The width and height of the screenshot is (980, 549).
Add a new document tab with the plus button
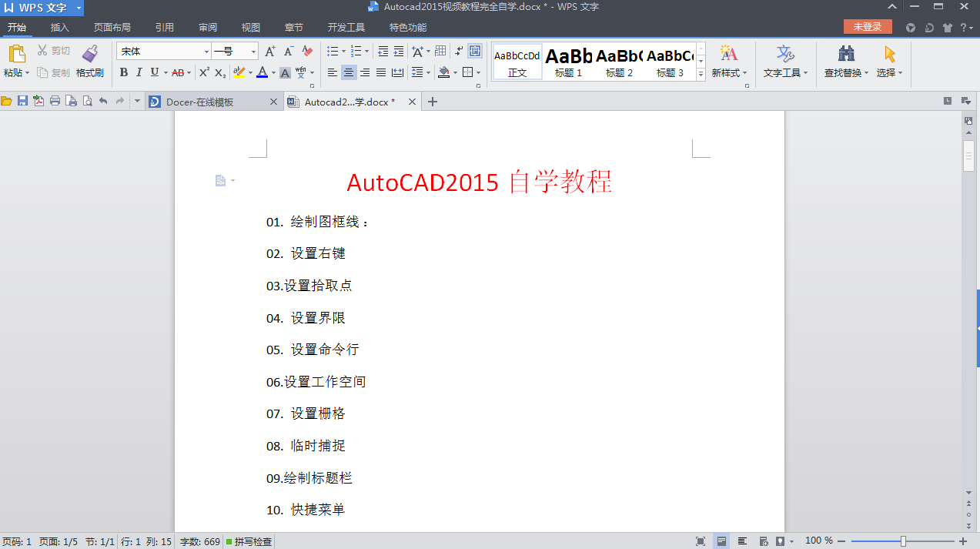click(x=433, y=102)
